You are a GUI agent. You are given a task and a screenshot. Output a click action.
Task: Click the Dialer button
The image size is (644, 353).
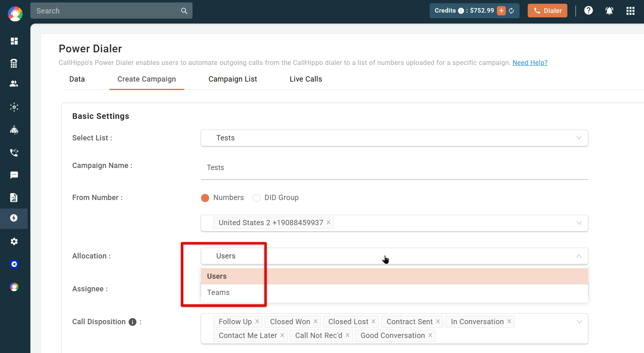coord(548,11)
